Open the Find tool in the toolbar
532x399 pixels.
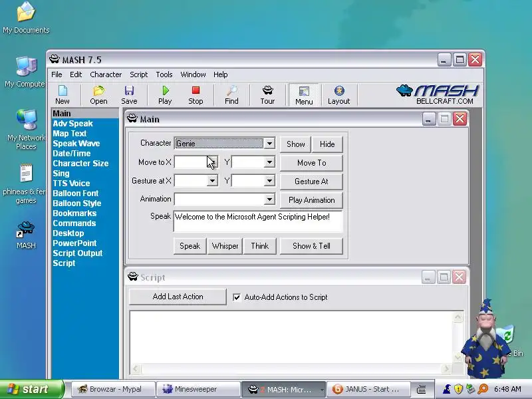tap(231, 95)
